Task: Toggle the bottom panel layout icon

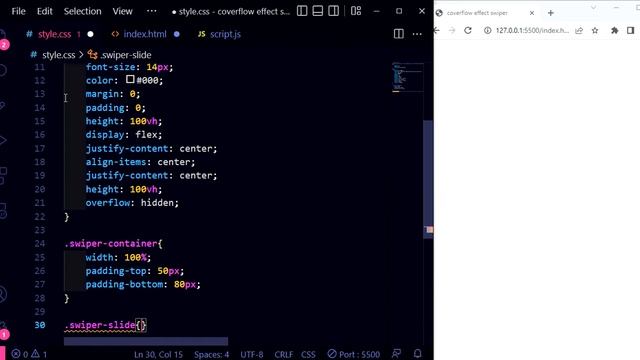Action: [x=318, y=11]
